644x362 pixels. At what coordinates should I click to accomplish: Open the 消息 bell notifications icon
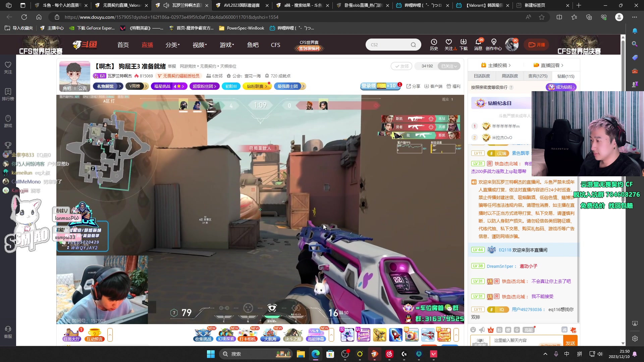click(478, 44)
